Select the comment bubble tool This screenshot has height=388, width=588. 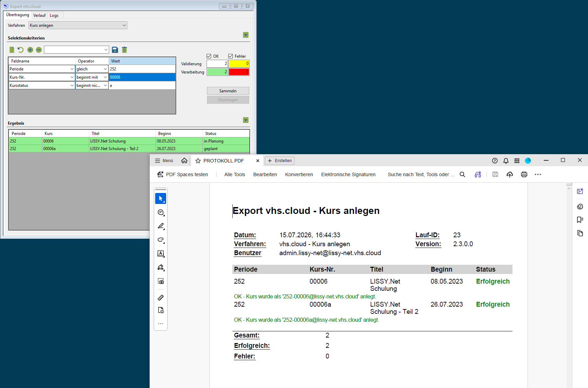161,213
